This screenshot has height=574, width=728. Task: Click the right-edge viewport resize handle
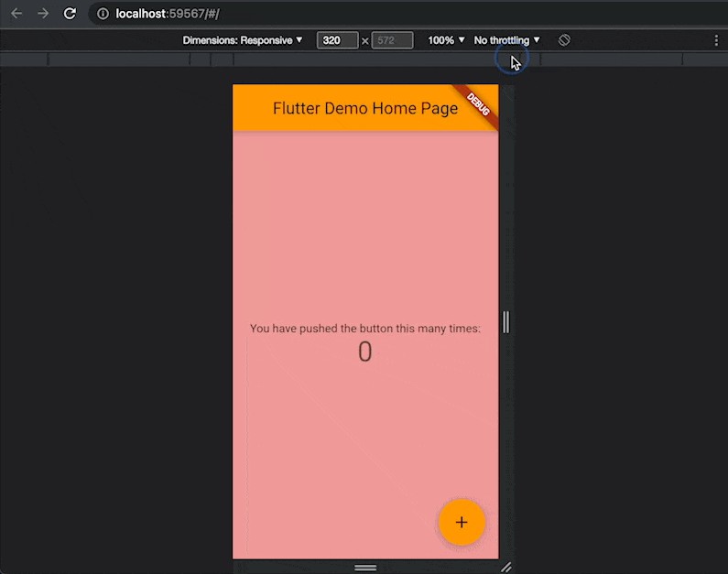pyautogui.click(x=505, y=322)
